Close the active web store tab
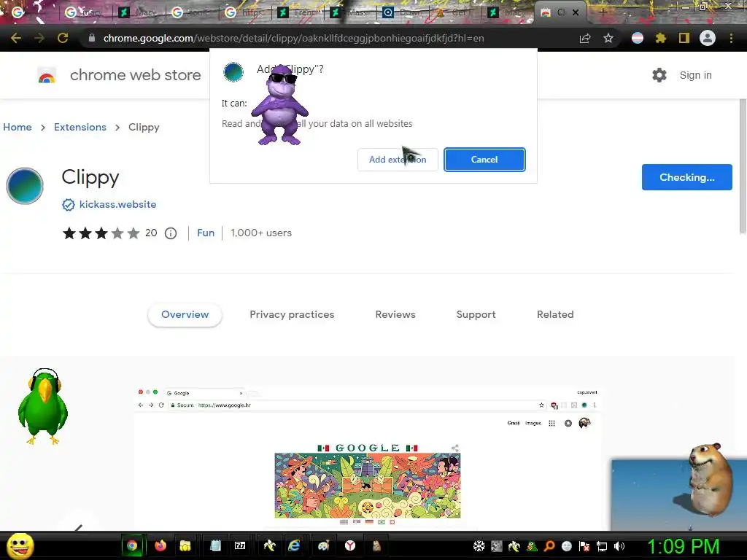Viewport: 747px width, 560px height. pos(576,12)
